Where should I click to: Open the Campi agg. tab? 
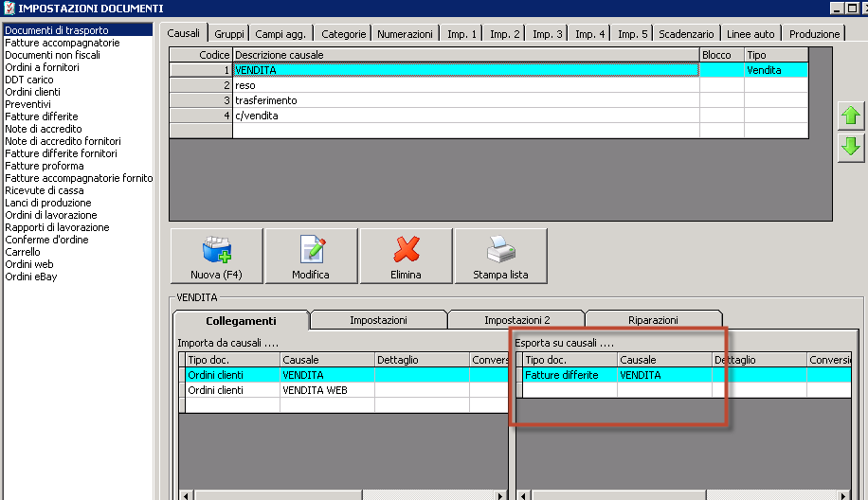[280, 34]
